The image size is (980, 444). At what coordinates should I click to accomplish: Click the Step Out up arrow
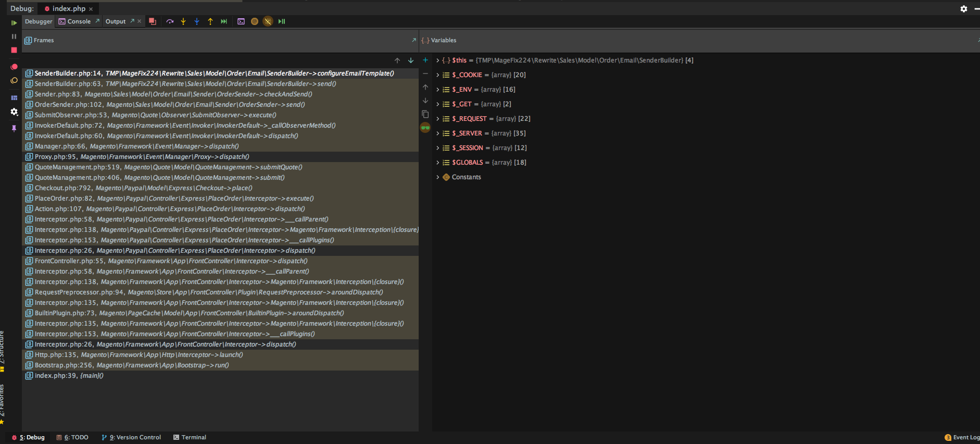(x=210, y=21)
